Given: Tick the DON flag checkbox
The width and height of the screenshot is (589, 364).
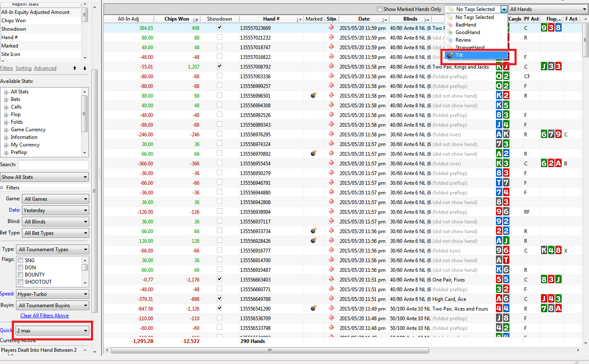Looking at the screenshot, I should click(x=20, y=268).
